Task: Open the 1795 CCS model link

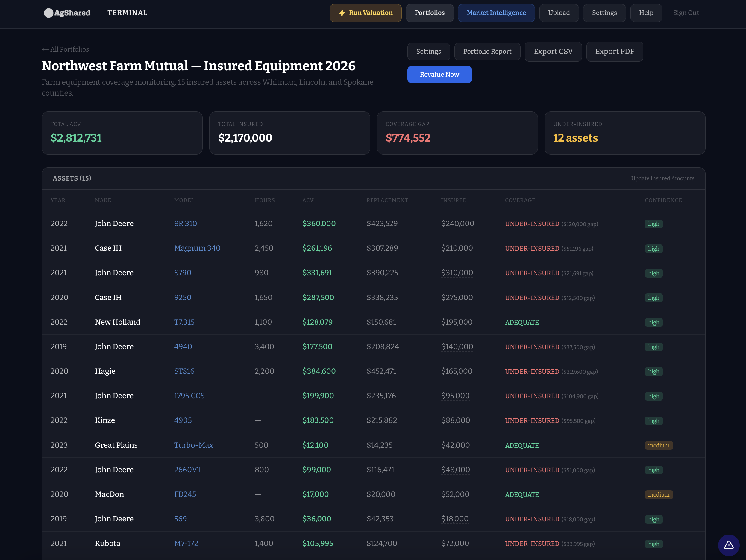Action: [189, 396]
